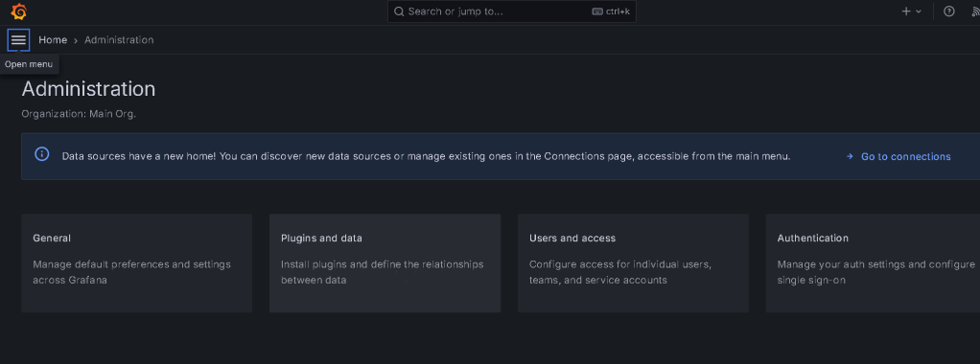Click the Administration page heading

pyautogui.click(x=88, y=89)
